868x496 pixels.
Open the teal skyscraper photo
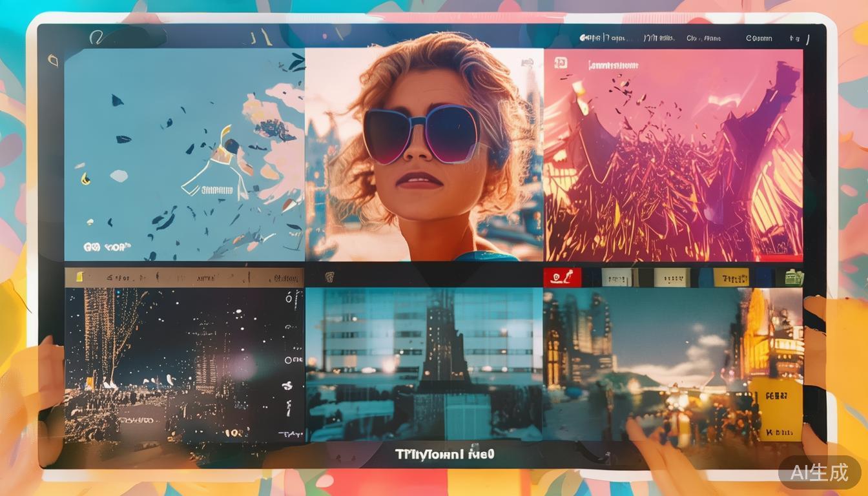424,365
